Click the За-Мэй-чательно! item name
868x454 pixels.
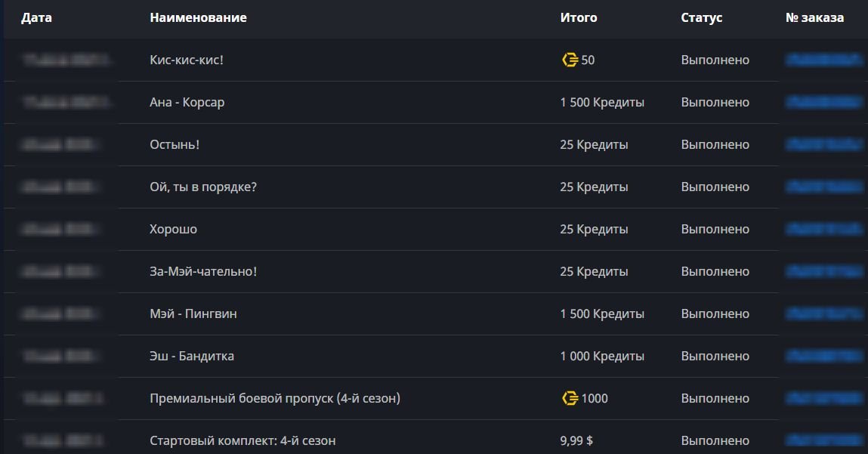203,271
